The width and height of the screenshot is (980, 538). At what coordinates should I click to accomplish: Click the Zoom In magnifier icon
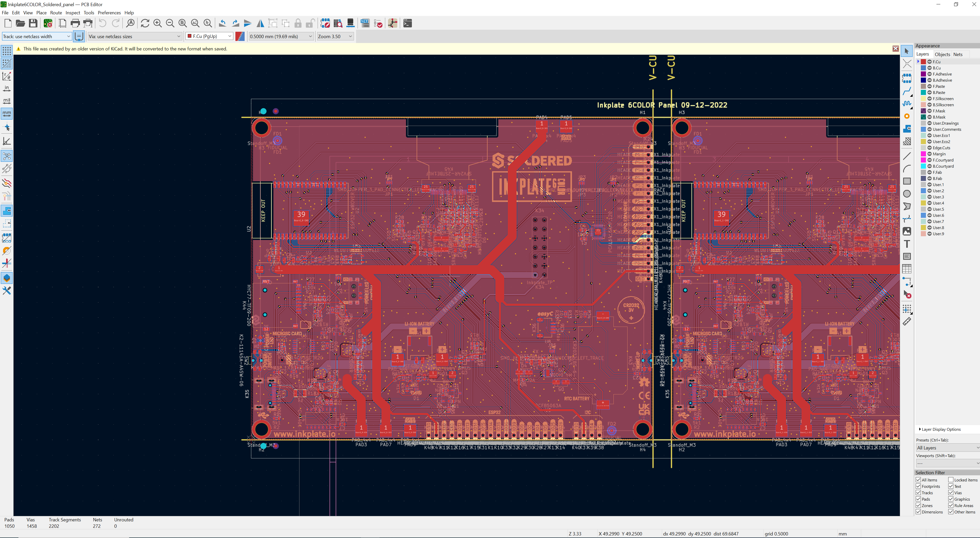158,24
